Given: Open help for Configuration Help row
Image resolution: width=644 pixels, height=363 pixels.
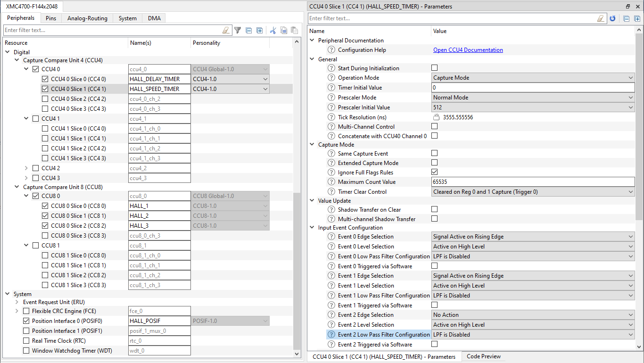Looking at the screenshot, I should [331, 50].
